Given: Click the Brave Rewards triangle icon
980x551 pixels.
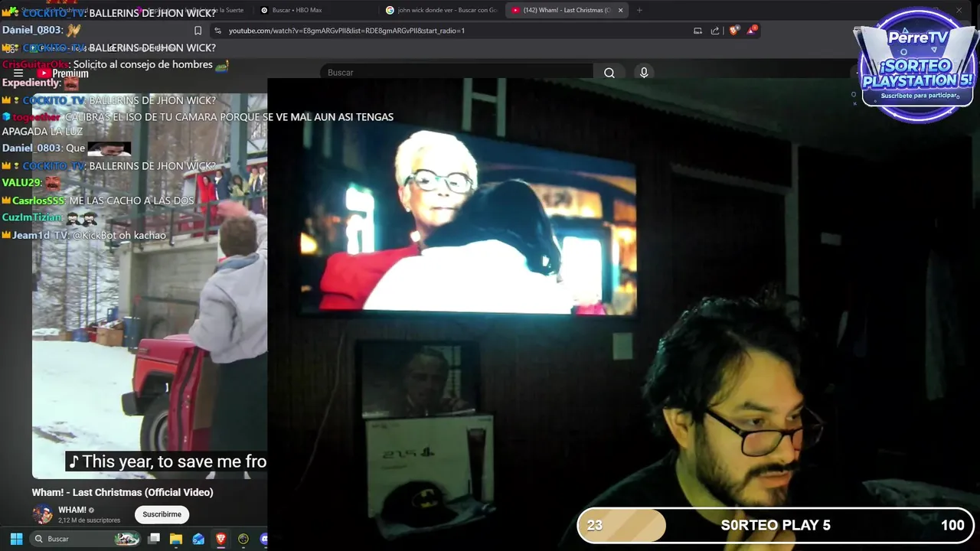Looking at the screenshot, I should click(753, 31).
